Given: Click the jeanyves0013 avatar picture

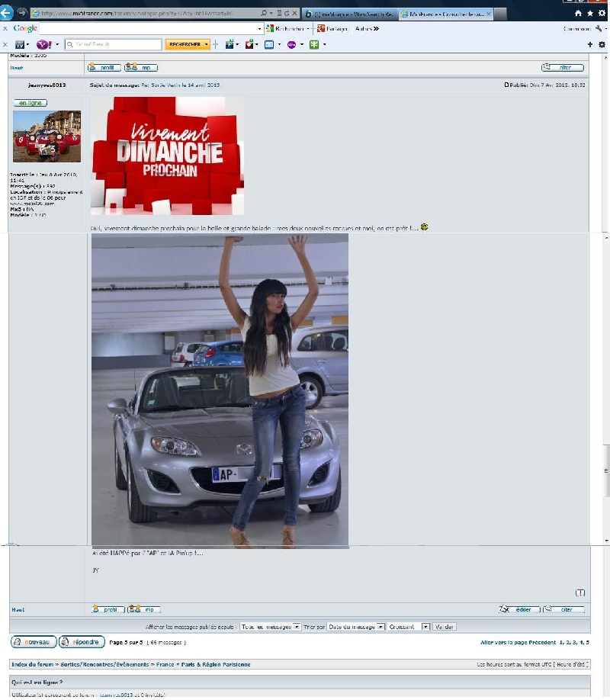Looking at the screenshot, I should tap(47, 136).
